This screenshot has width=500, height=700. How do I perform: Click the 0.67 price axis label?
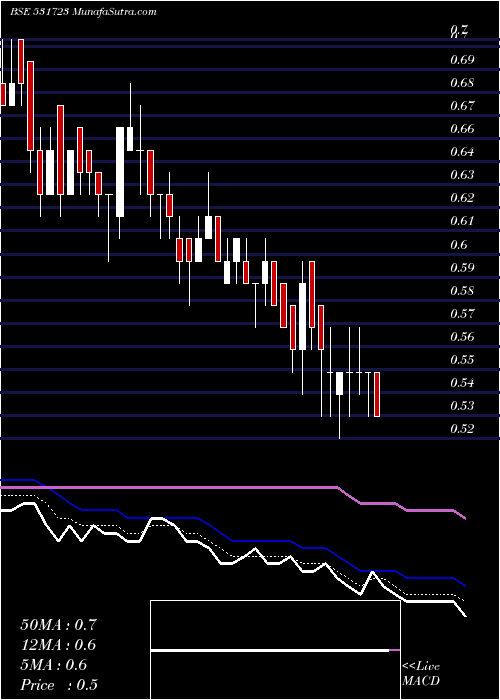[x=462, y=106]
